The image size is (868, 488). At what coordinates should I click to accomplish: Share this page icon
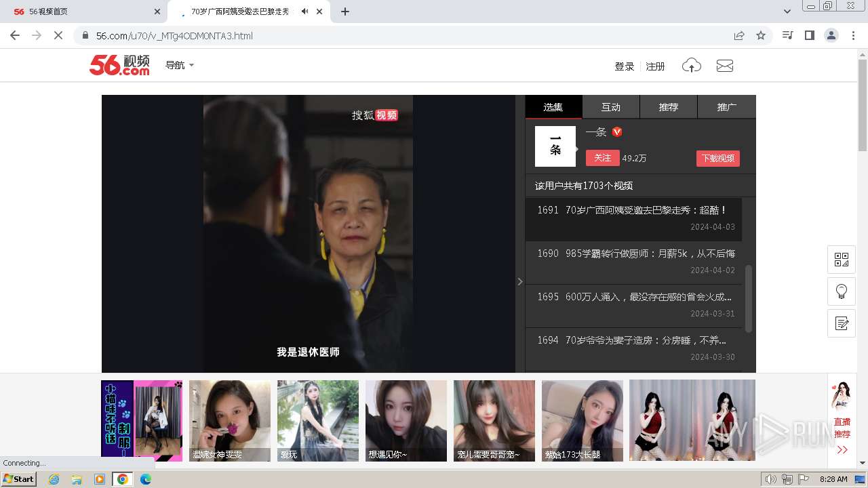[739, 36]
